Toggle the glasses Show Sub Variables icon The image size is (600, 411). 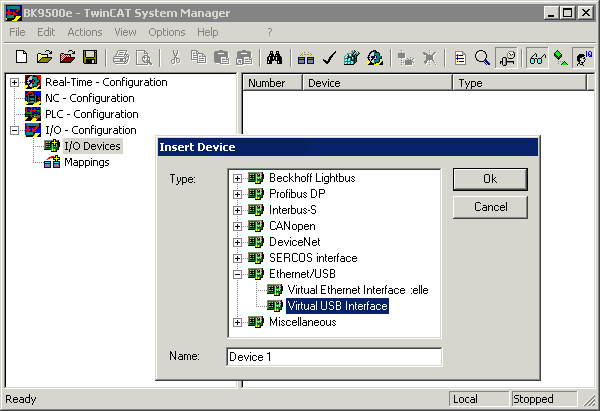[537, 58]
